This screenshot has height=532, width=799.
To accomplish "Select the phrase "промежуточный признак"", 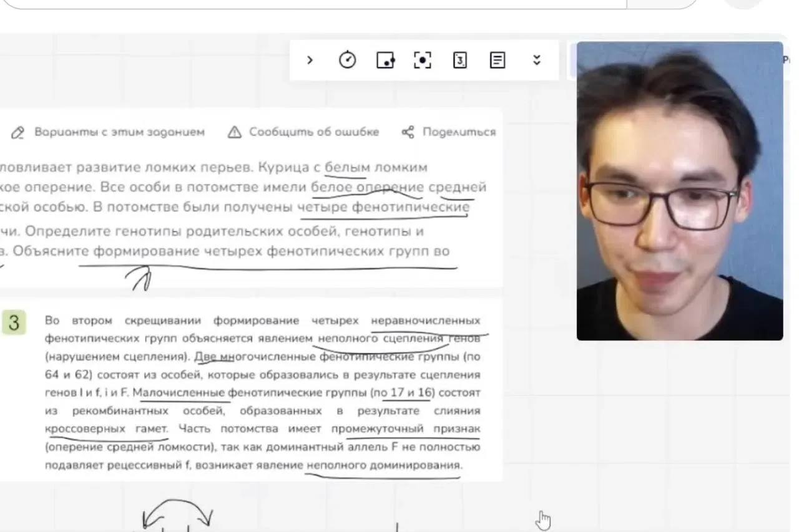I will pos(406,429).
